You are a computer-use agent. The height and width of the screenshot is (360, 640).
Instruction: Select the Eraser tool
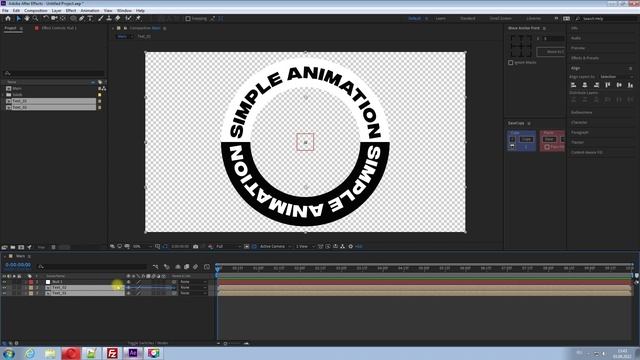tap(118, 18)
